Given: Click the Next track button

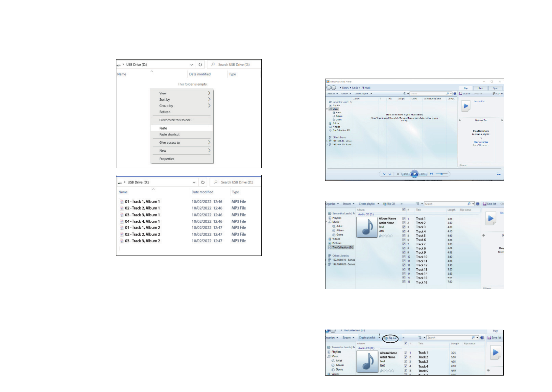Looking at the screenshot, I should 423,174.
